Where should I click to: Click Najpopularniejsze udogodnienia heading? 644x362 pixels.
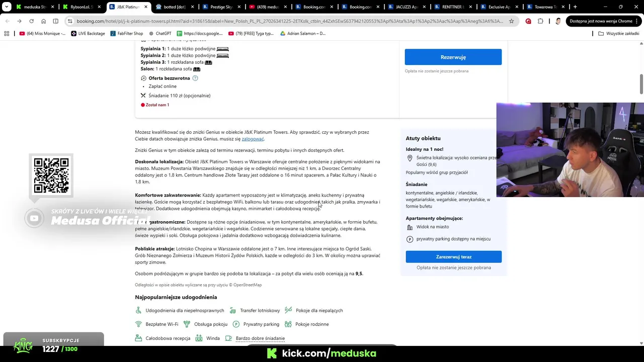pyautogui.click(x=176, y=297)
